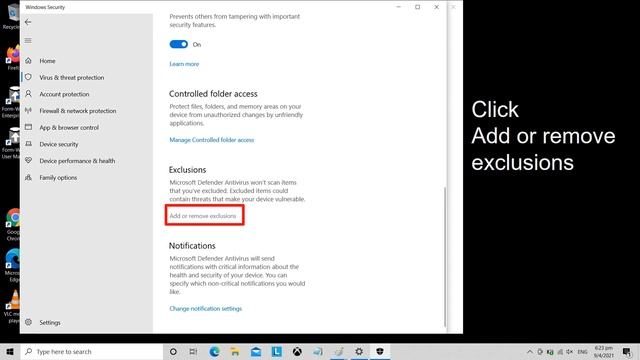Maximize the Windows Security window
Screen dimensions: 640x360
pos(418,7)
